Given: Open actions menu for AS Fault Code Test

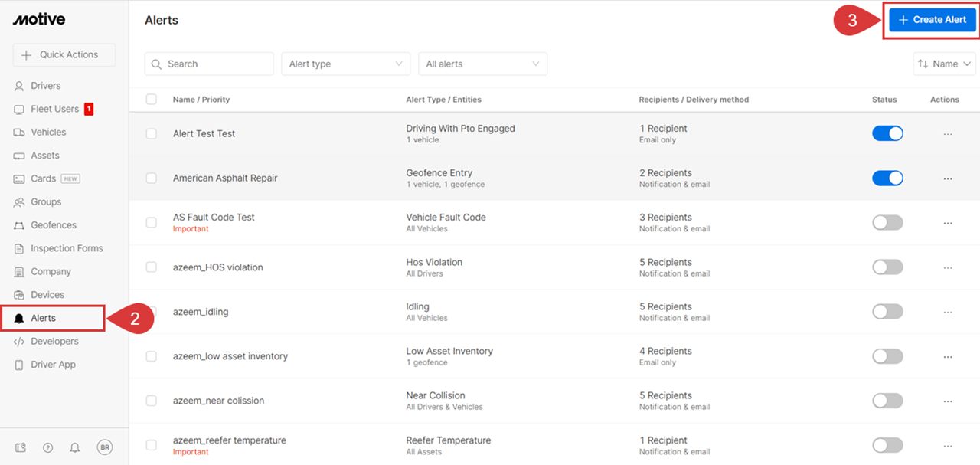Looking at the screenshot, I should pyautogui.click(x=948, y=223).
